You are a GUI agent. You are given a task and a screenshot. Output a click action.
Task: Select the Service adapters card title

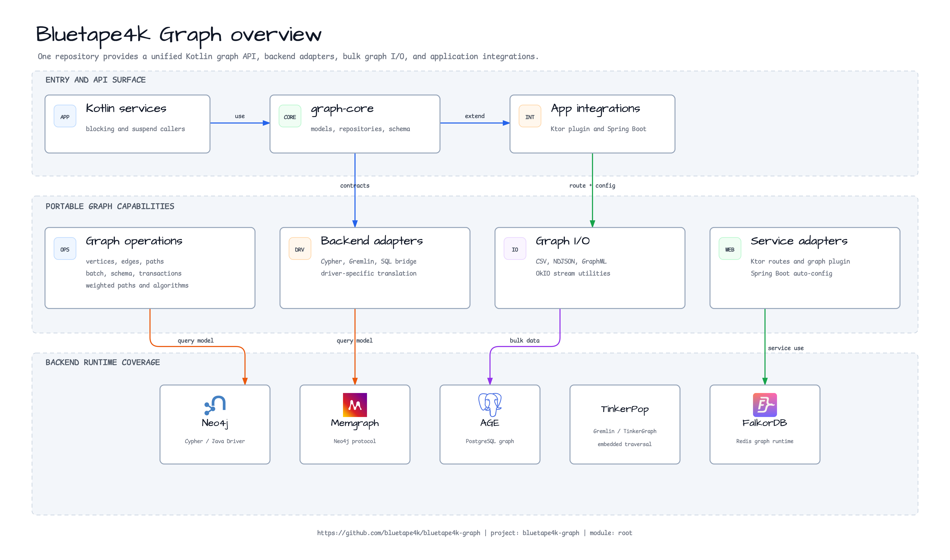coord(799,241)
